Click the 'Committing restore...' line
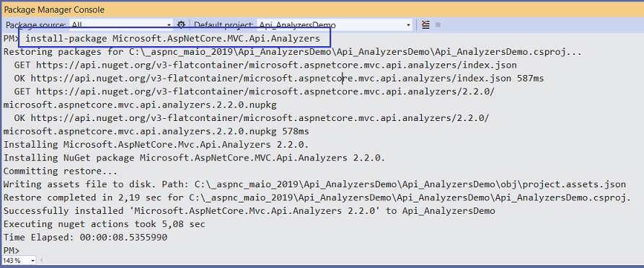This screenshot has width=644, height=268. 61,171
